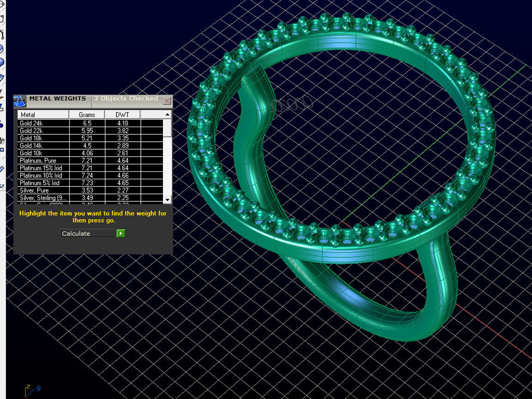
Task: Select the Gold 22k row
Action: pyautogui.click(x=90, y=131)
